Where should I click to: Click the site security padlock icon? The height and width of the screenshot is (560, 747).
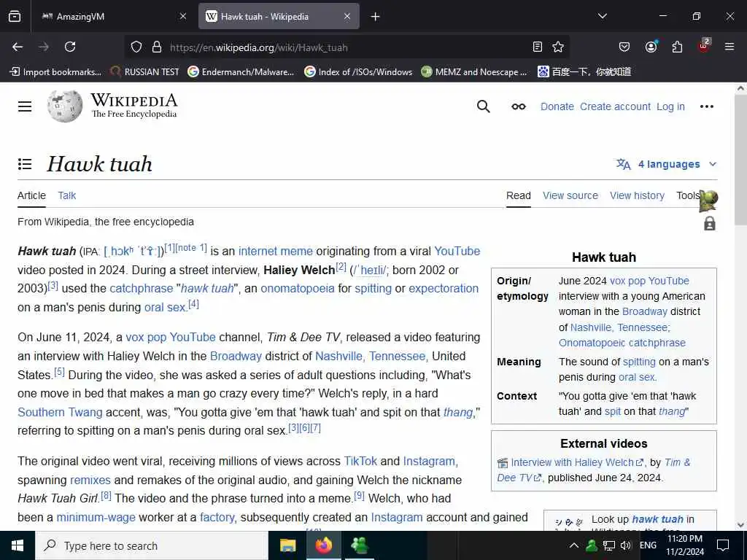[157, 47]
